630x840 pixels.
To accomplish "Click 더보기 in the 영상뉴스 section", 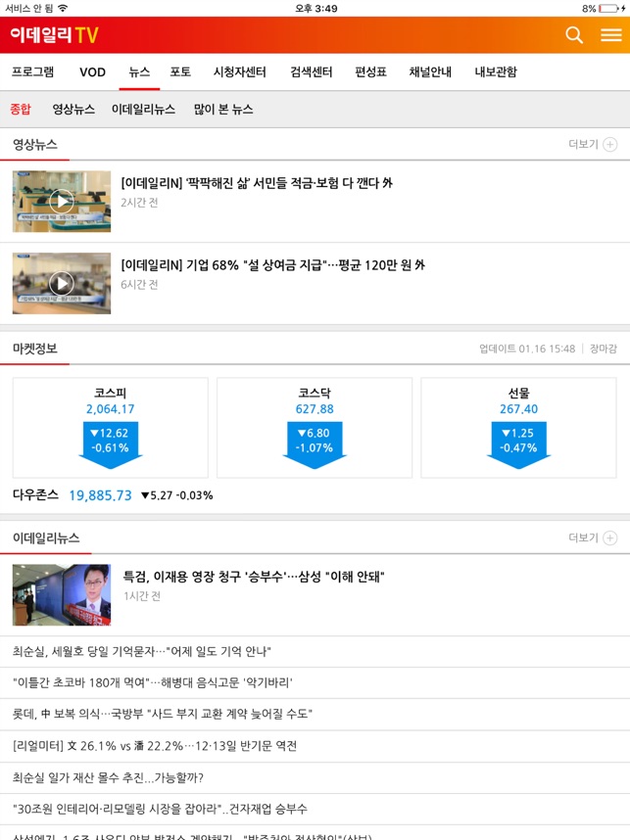I will [x=583, y=144].
